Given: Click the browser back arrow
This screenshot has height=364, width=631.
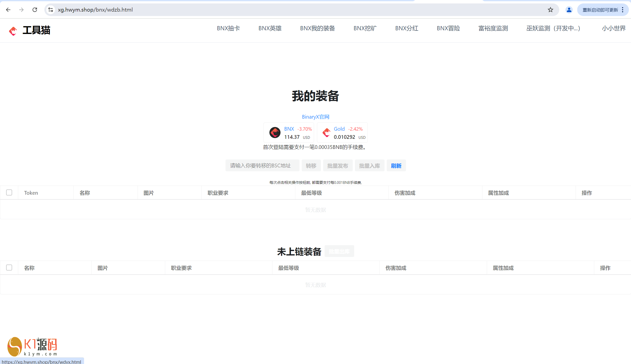Looking at the screenshot, I should pyautogui.click(x=8, y=10).
